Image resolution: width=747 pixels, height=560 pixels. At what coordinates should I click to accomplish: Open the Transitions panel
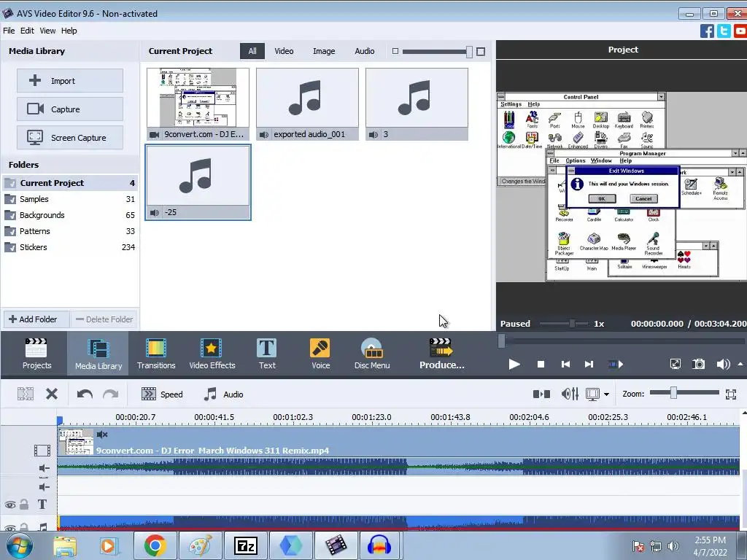coord(156,354)
